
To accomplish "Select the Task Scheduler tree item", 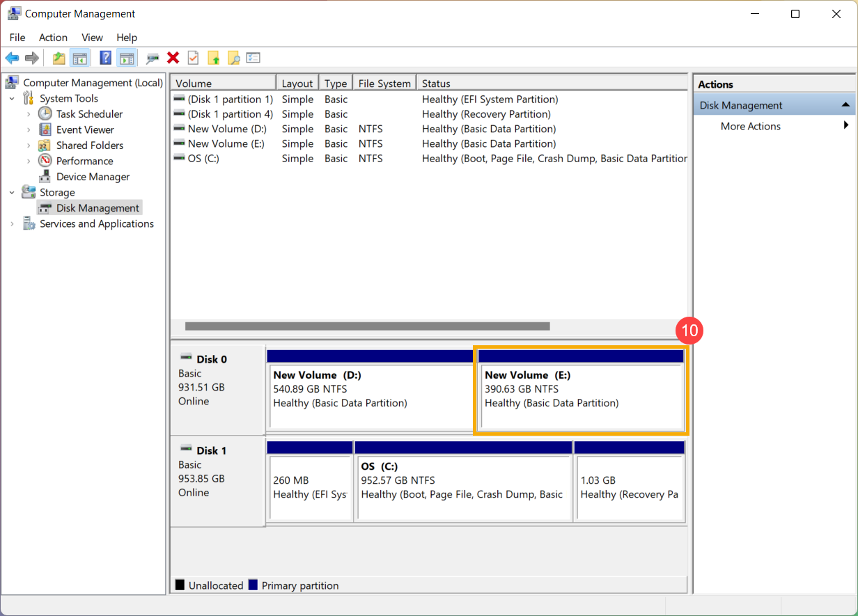I will click(x=89, y=114).
